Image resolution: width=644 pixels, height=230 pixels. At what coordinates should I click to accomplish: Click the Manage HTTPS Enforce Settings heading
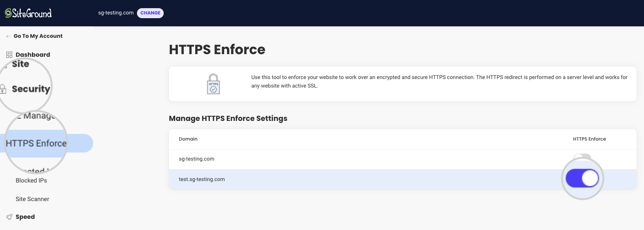[x=228, y=118]
